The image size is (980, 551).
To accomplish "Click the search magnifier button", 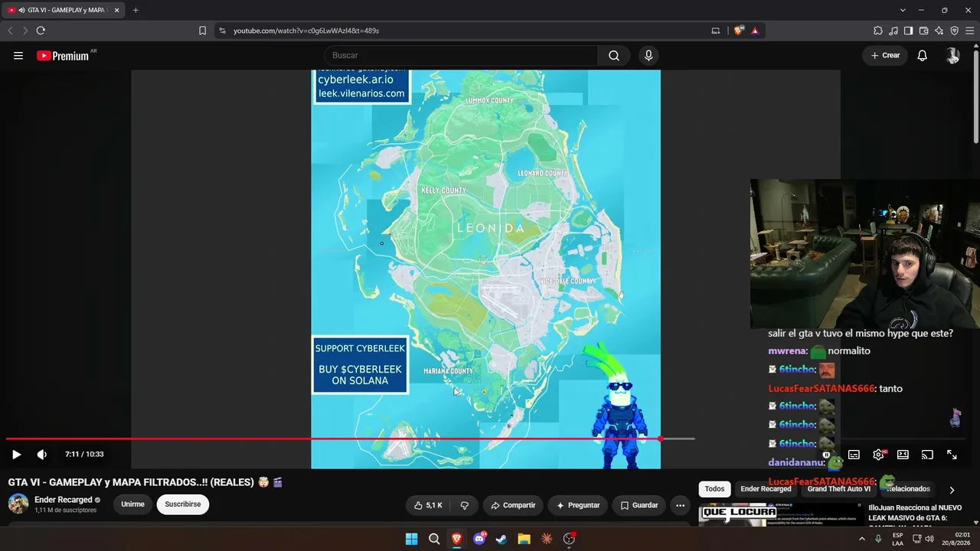I will pos(614,55).
